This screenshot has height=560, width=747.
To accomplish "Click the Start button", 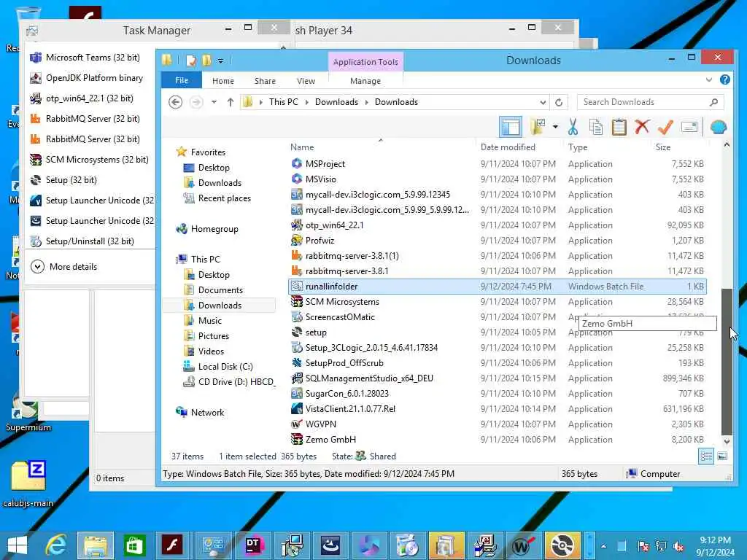I will [18, 545].
